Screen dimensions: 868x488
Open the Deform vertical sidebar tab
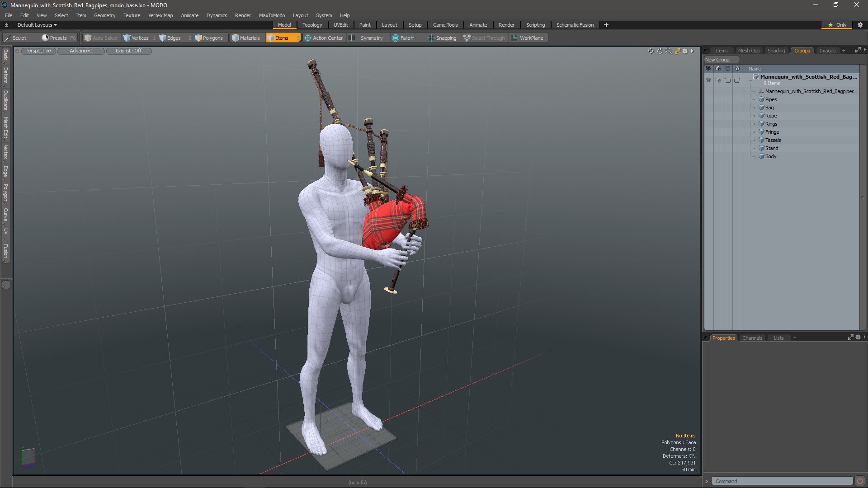click(5, 76)
